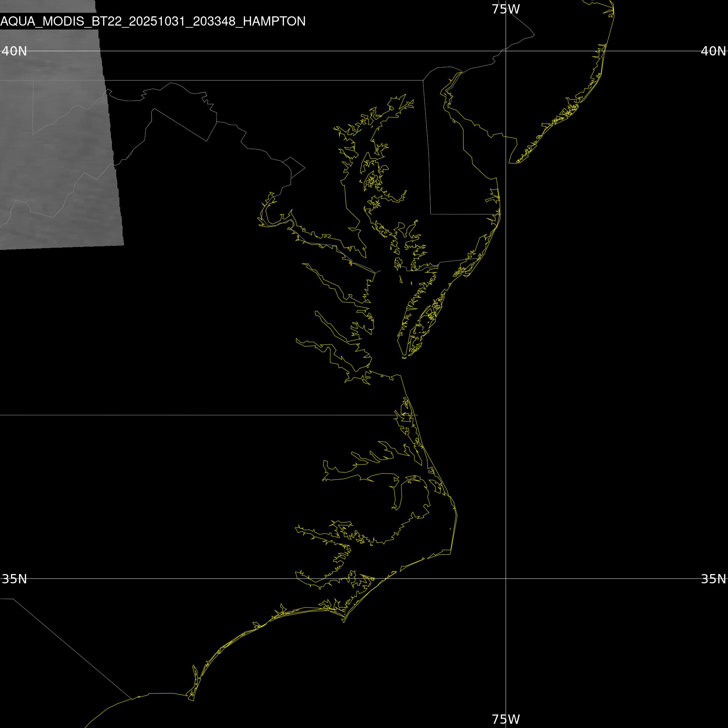728x728 pixels.
Task: Click the right 35N latitude label
Action: 713,579
